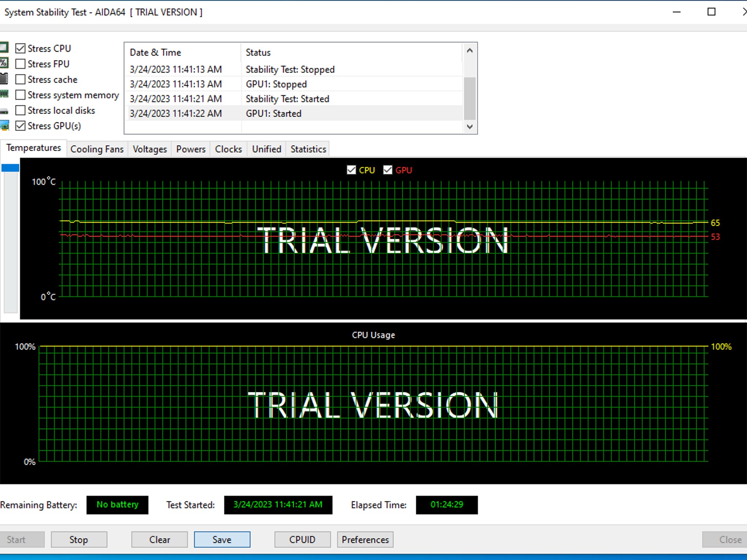Hide the GPU temperature line in the graph

(x=388, y=170)
